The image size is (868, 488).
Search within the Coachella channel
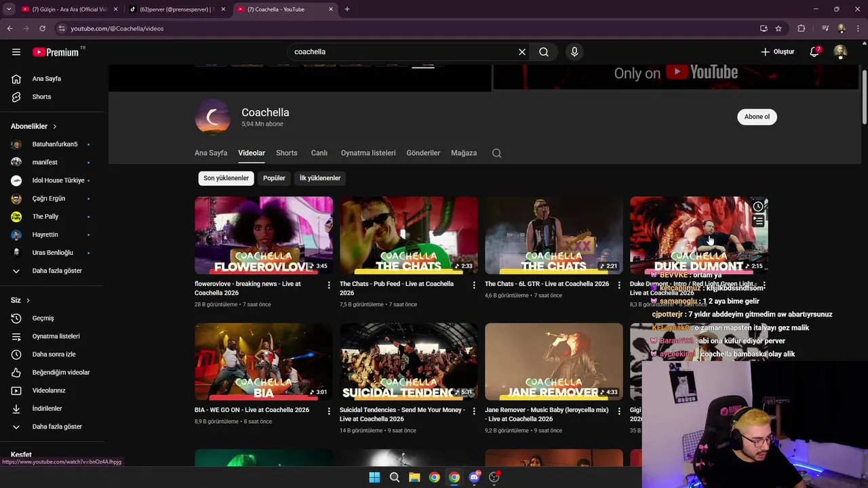(496, 153)
